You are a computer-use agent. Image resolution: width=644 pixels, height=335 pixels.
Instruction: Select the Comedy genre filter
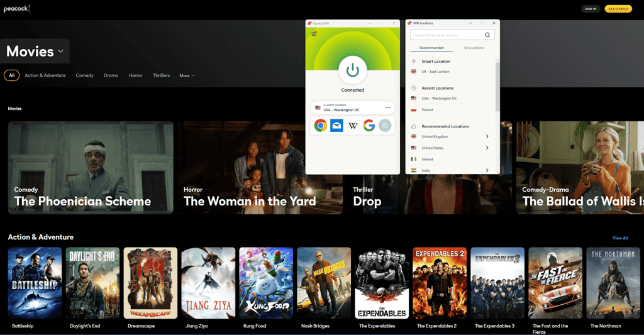coord(85,75)
